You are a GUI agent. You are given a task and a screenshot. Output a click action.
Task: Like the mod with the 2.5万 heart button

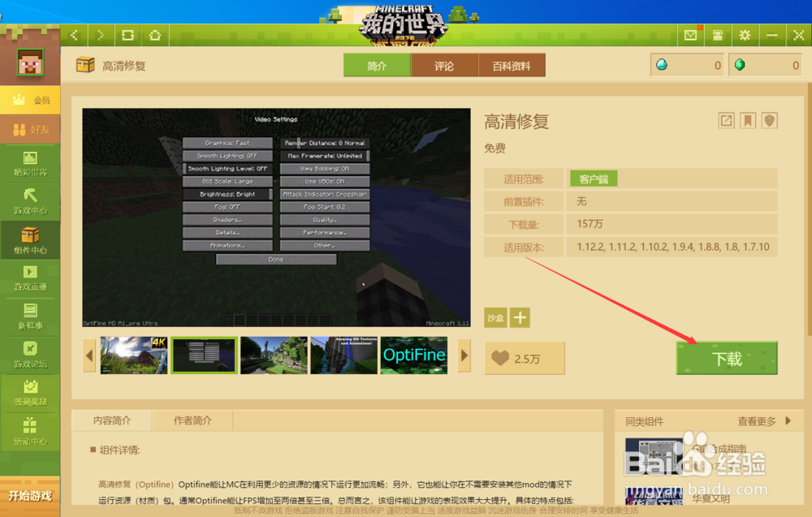525,358
